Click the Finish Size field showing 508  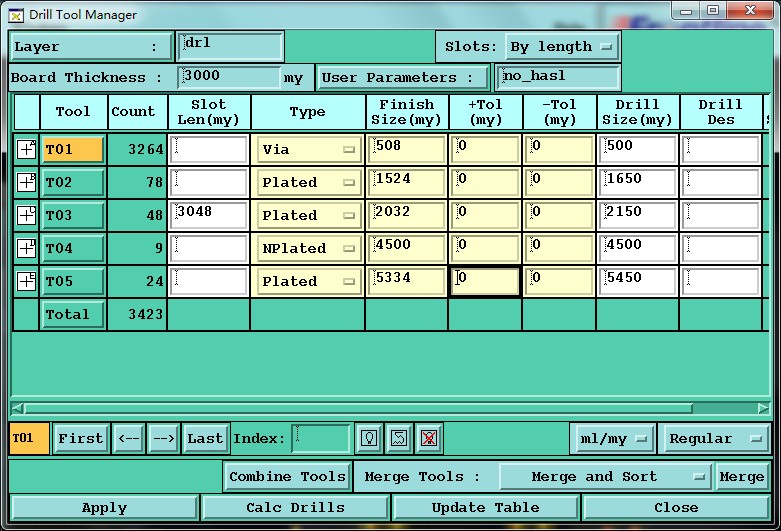pos(406,149)
